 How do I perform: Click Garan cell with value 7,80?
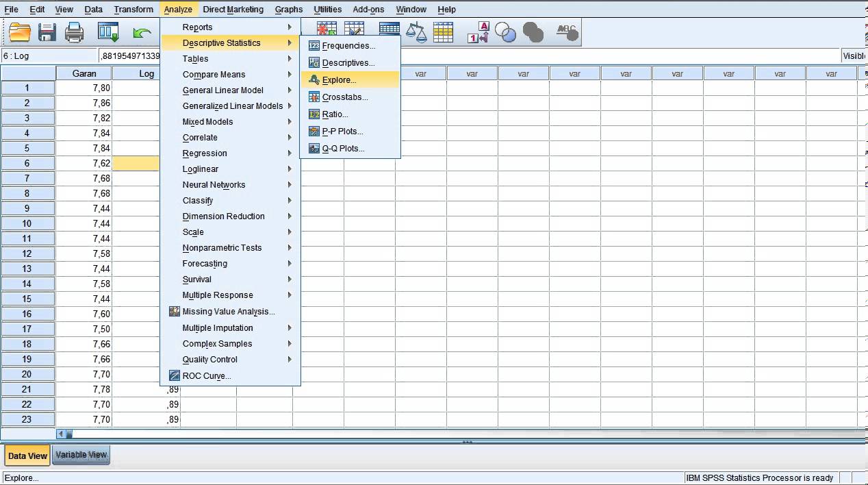tap(84, 88)
